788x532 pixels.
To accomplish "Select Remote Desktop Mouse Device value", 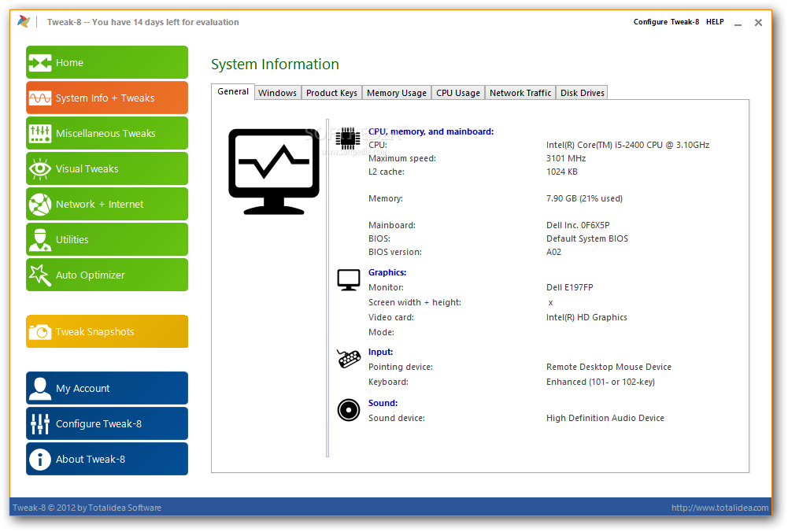I will pyautogui.click(x=609, y=368).
